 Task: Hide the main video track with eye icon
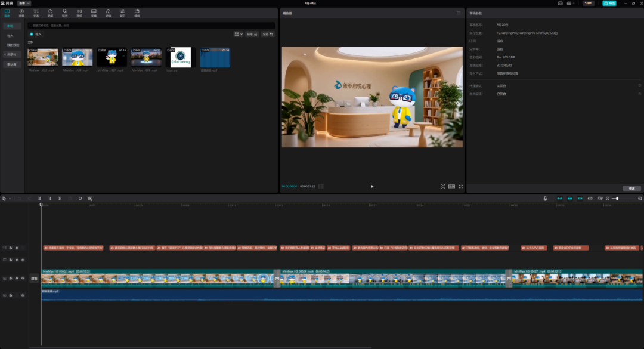(x=17, y=278)
